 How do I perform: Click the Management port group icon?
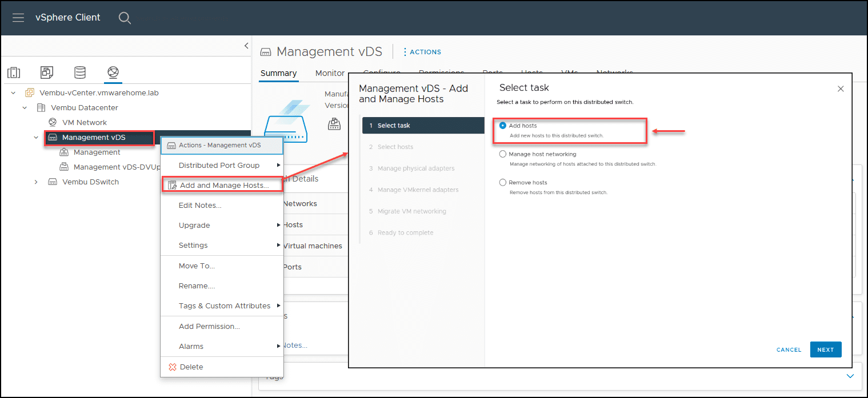64,152
